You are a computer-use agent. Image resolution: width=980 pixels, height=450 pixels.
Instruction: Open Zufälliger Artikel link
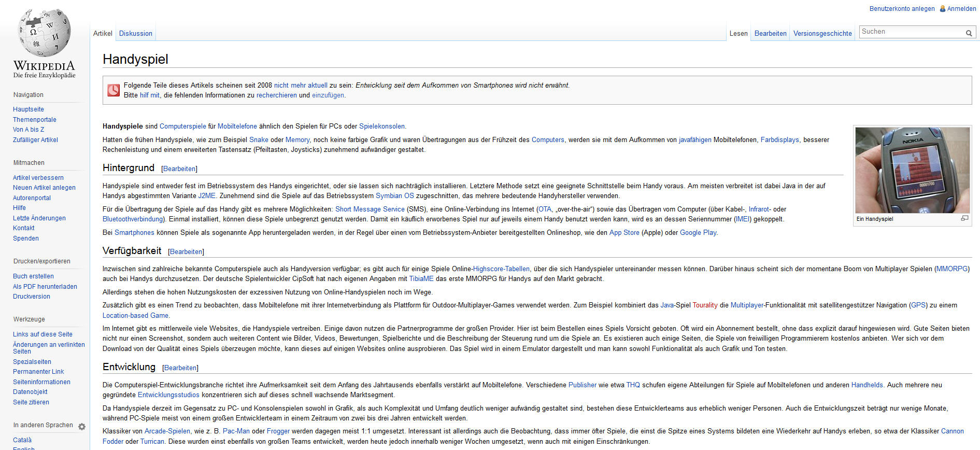(35, 140)
